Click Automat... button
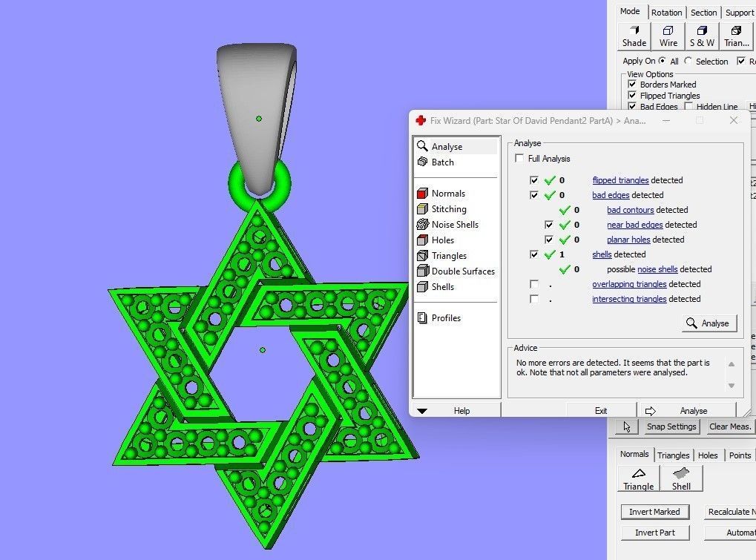 pos(729,533)
